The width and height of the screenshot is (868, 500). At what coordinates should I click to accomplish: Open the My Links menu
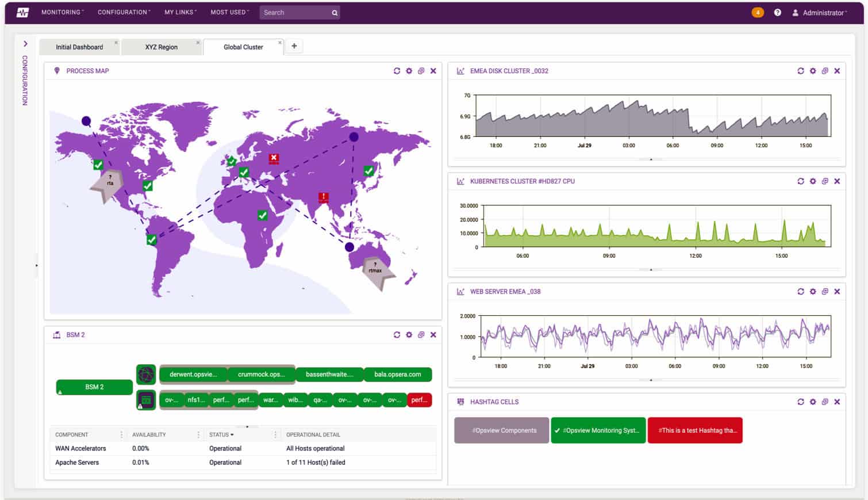[x=180, y=12]
